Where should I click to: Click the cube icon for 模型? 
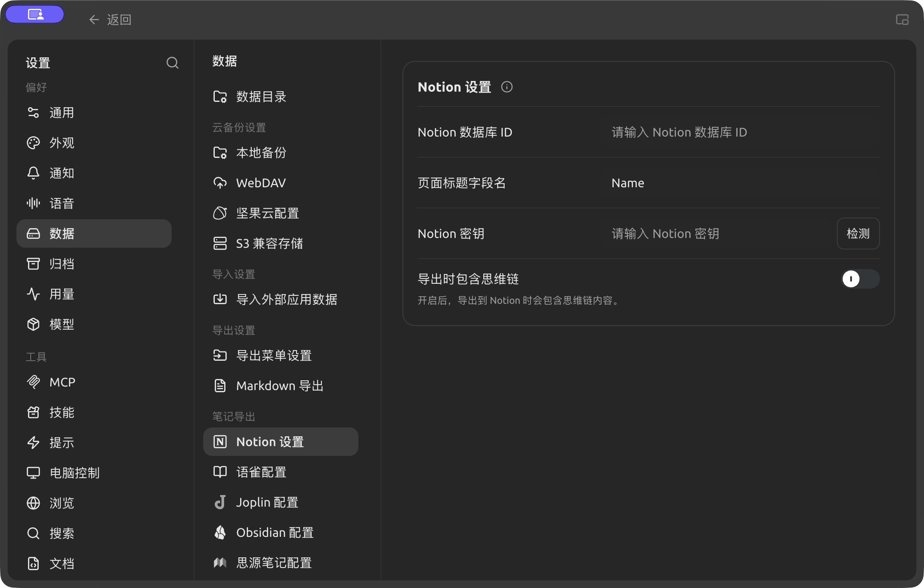pyautogui.click(x=33, y=324)
